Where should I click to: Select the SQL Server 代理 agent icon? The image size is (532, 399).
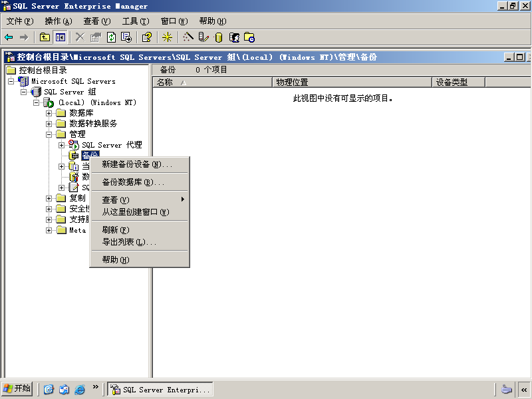coord(74,144)
